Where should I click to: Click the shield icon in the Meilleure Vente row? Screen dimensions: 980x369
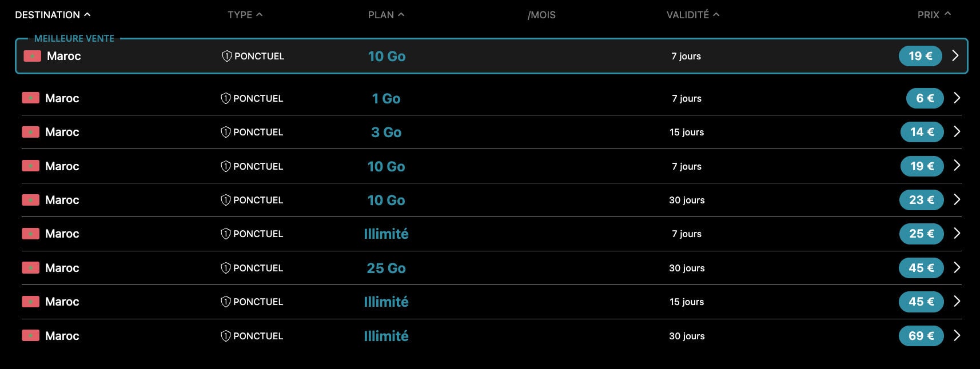[227, 56]
